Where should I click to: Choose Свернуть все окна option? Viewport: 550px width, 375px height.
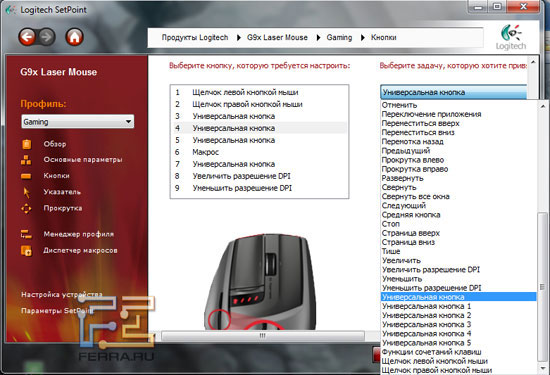pos(459,196)
